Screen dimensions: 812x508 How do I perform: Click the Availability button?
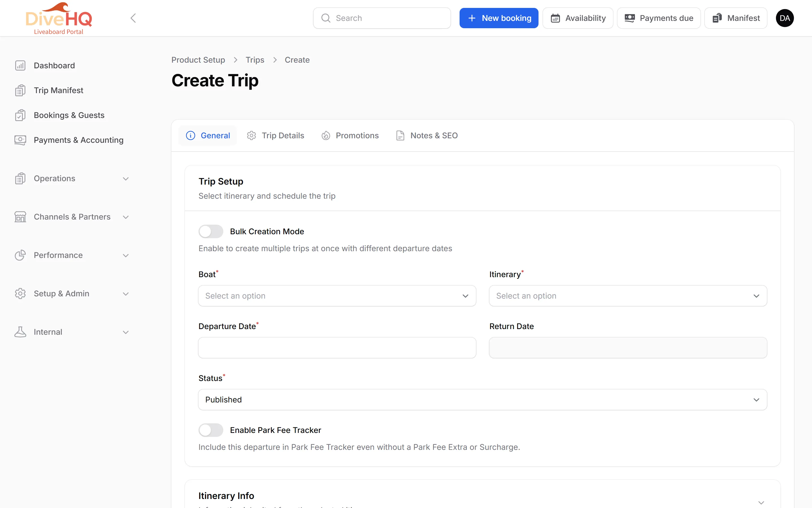[x=578, y=18]
